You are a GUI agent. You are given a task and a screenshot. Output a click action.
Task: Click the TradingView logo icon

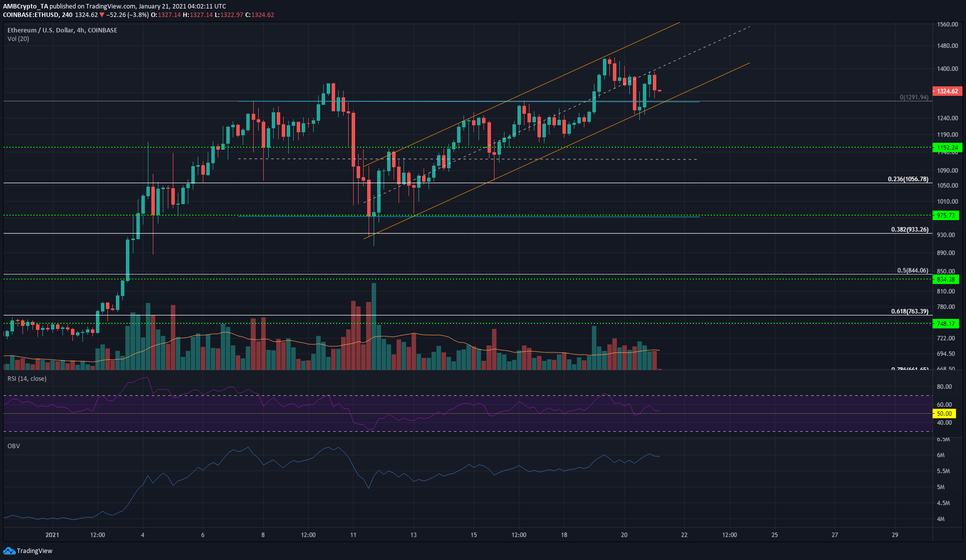pos(9,551)
